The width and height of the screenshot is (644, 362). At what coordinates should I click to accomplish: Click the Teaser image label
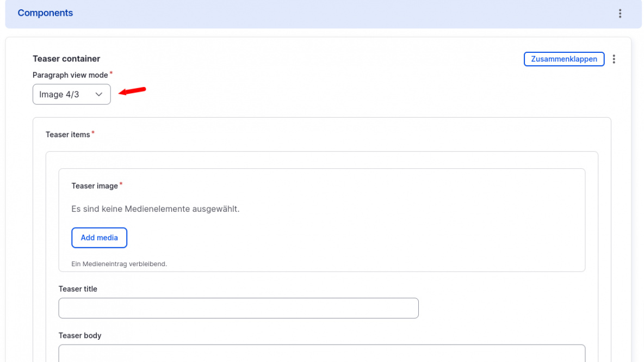[95, 186]
